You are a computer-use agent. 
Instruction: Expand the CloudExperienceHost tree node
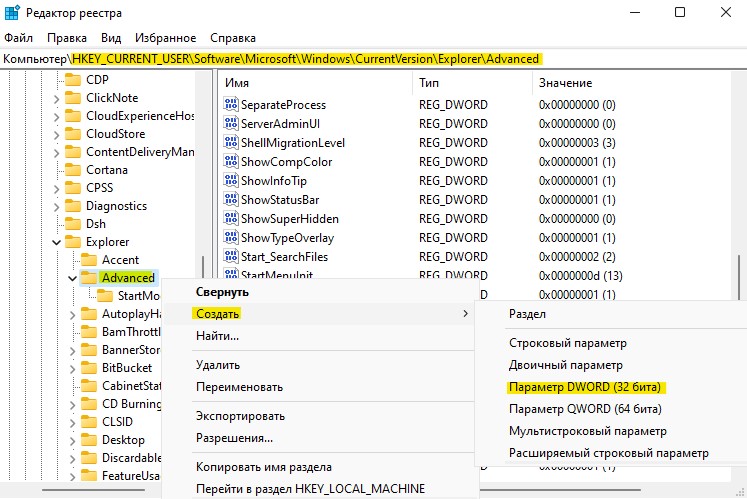click(x=56, y=117)
